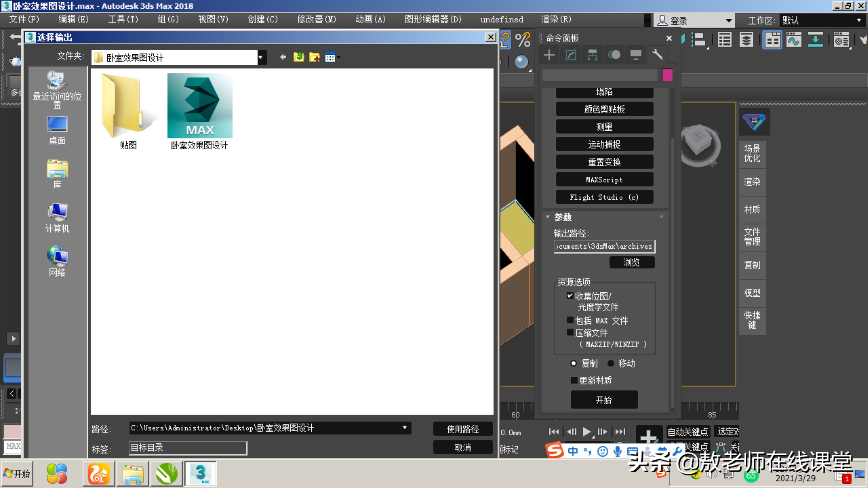Switch to the Utilities wrench tab
The image size is (868, 488).
click(657, 55)
